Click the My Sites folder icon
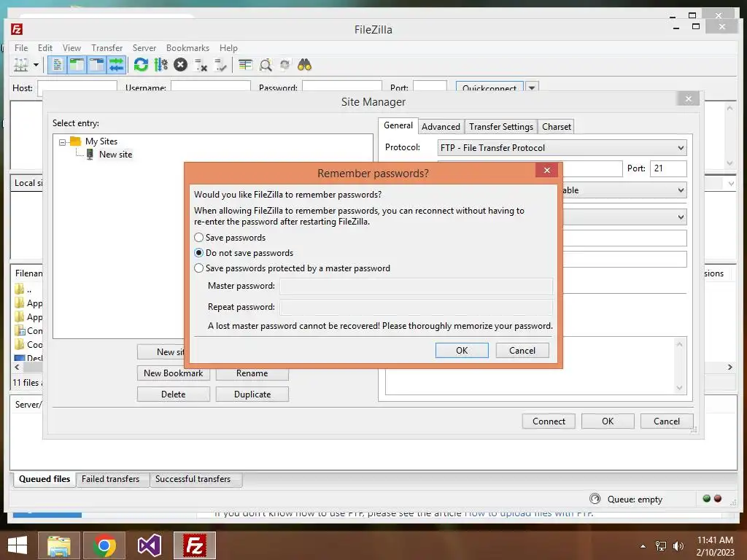This screenshot has height=560, width=747. [x=75, y=141]
